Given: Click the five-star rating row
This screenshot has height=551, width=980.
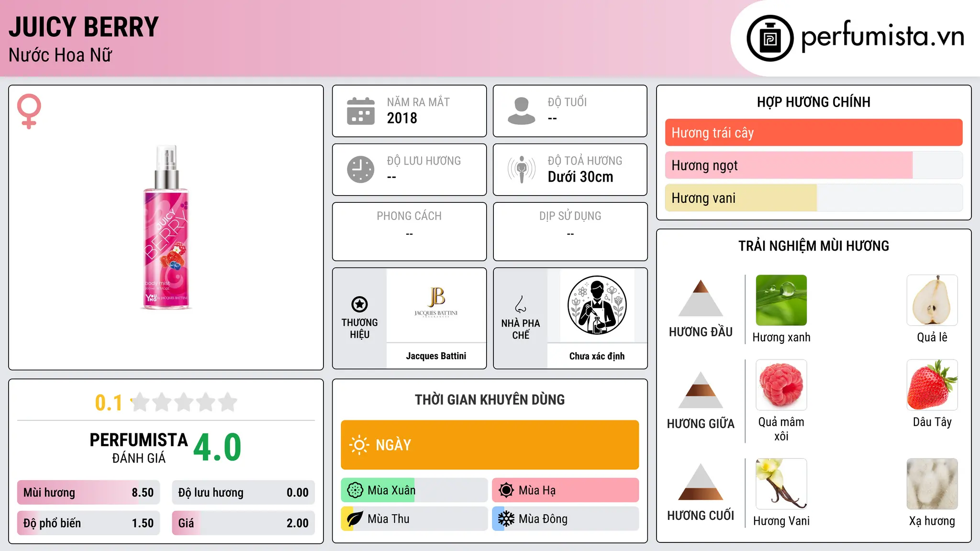Looking at the screenshot, I should (184, 402).
